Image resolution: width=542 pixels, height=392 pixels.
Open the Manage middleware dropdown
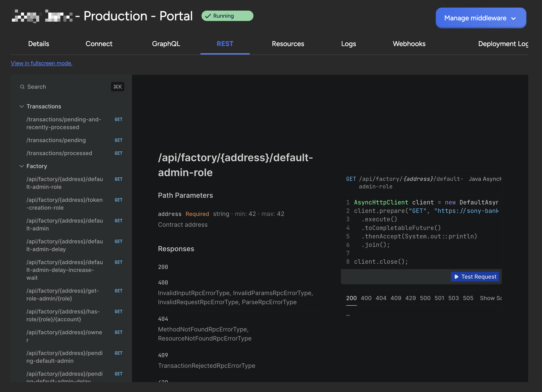pyautogui.click(x=481, y=18)
